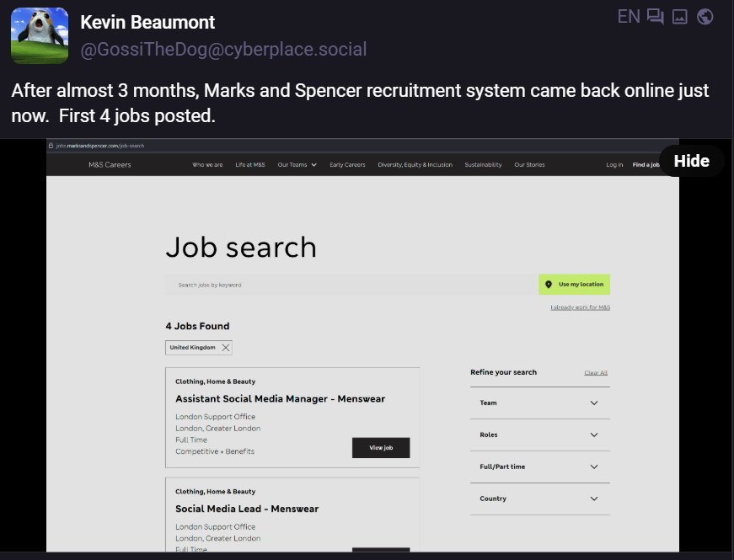Click Find a job link
The image size is (734, 560).
[x=646, y=165]
